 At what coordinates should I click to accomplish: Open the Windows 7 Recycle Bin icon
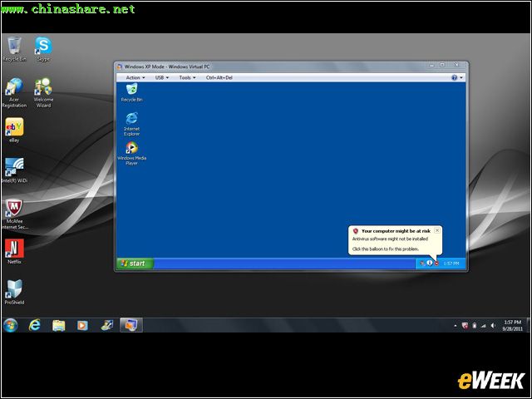[14, 49]
